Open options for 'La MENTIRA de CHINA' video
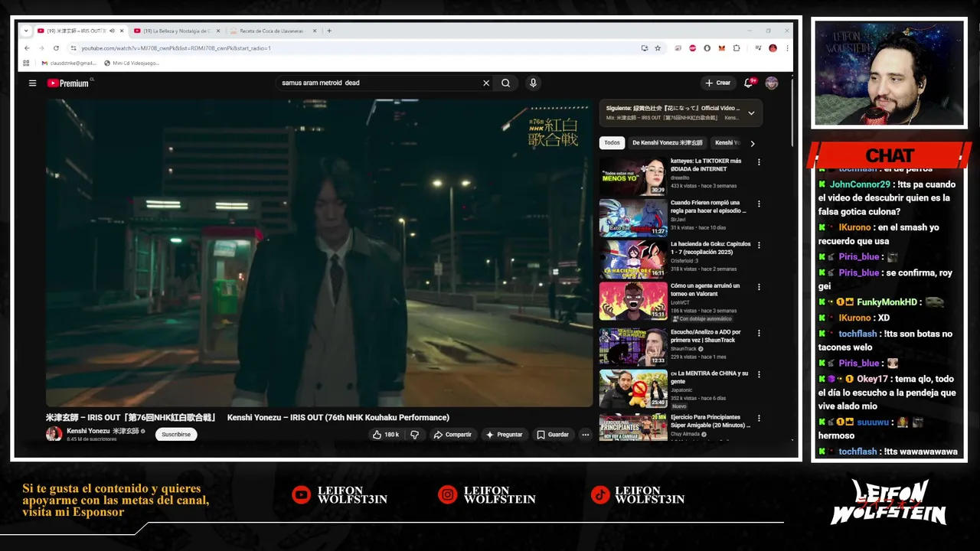The image size is (980, 551). click(x=759, y=375)
